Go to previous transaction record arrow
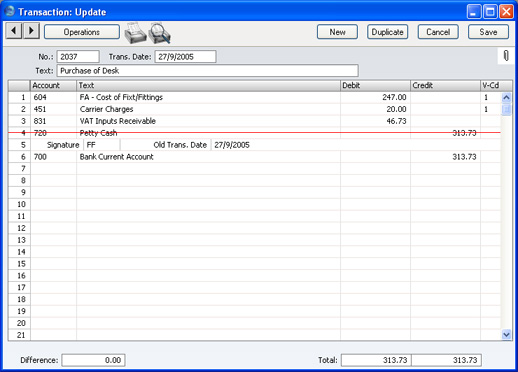This screenshot has width=518, height=372. (x=14, y=31)
